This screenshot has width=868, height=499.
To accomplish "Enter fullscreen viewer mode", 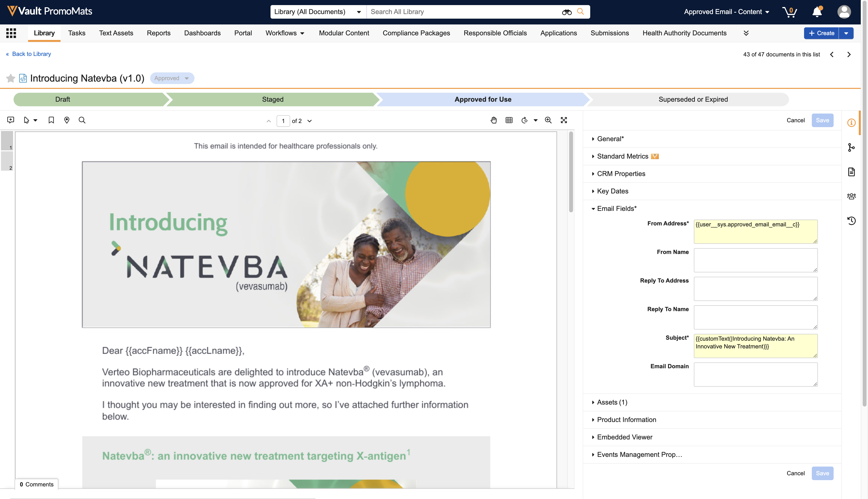I will point(564,120).
